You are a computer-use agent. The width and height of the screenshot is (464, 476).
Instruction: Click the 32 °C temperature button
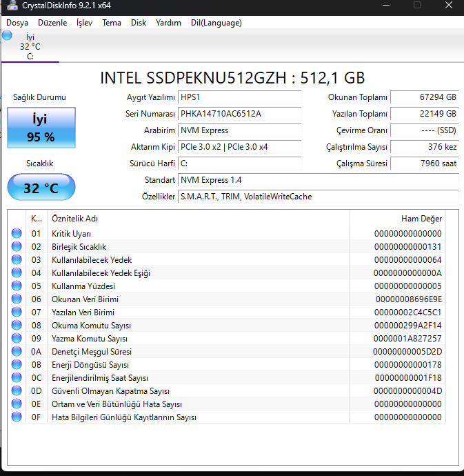click(x=41, y=188)
